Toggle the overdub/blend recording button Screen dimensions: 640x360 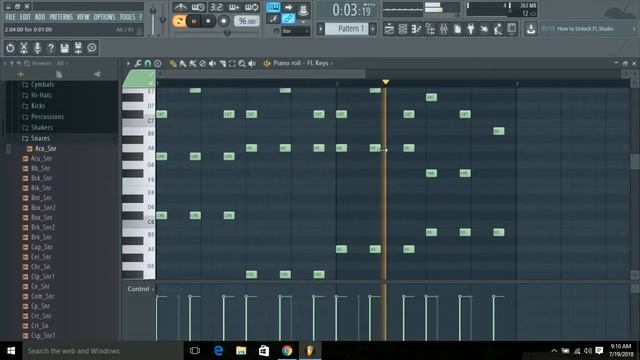234,7
